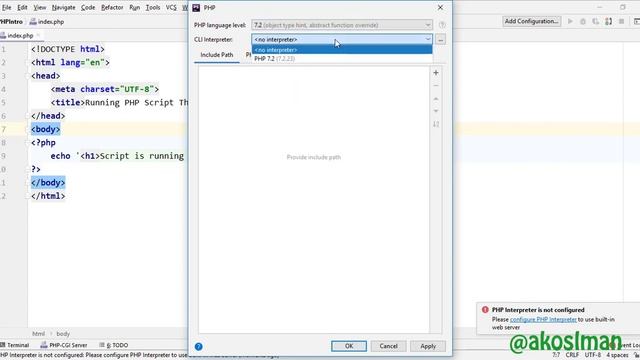Open the Tools menu
Screen dimensions: 640x360
153,7
